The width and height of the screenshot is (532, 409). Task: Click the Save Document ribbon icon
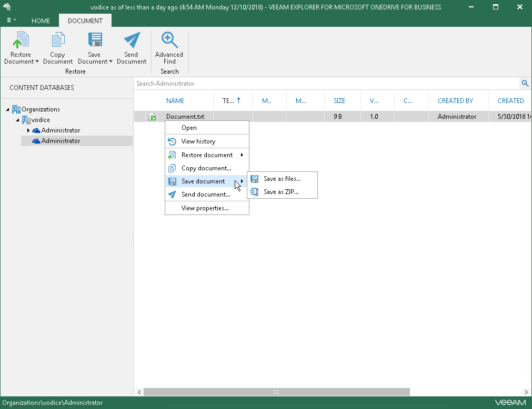click(95, 40)
